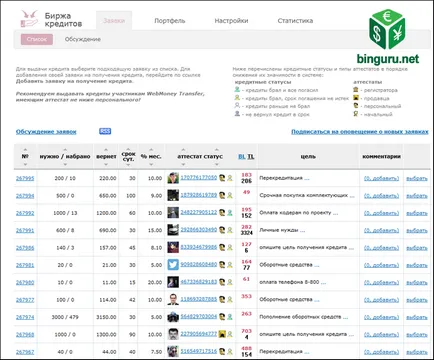434x360 pixels.
Task: Open request number 267967
Action: pyautogui.click(x=25, y=352)
